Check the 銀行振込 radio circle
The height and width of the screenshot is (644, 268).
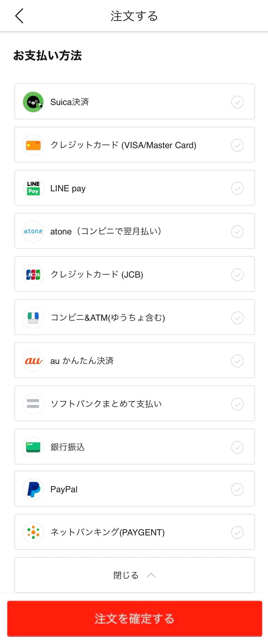(237, 447)
